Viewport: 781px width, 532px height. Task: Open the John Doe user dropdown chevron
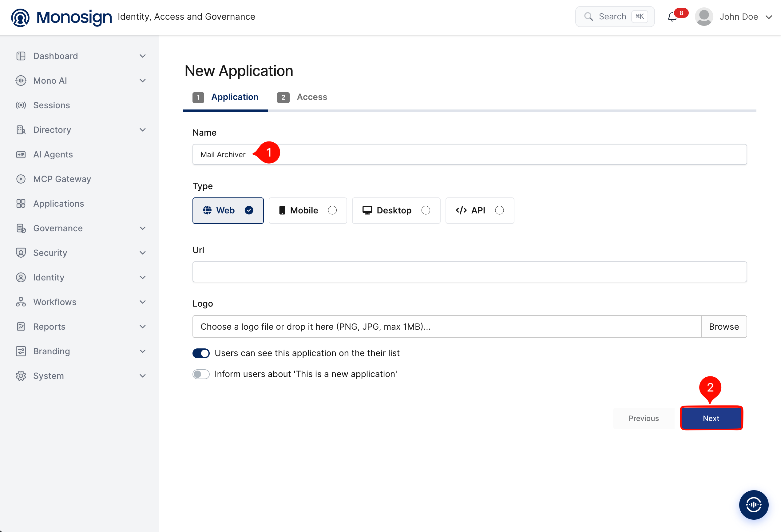pos(769,17)
